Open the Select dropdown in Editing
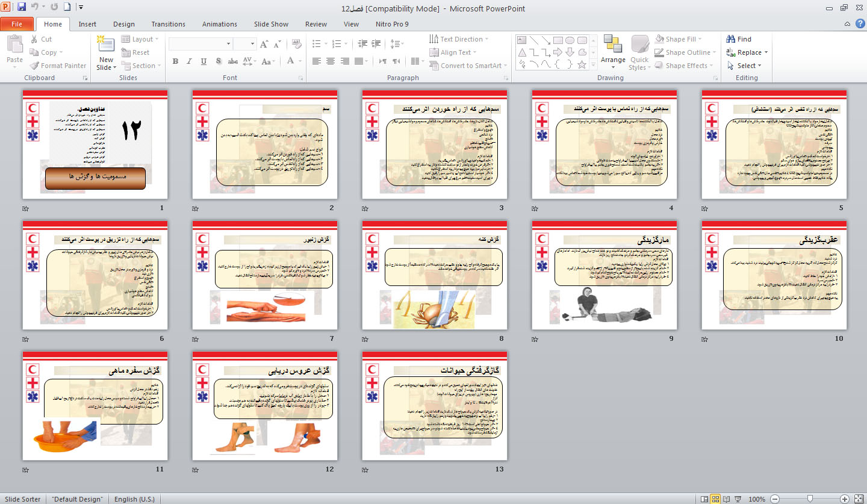 pos(744,66)
